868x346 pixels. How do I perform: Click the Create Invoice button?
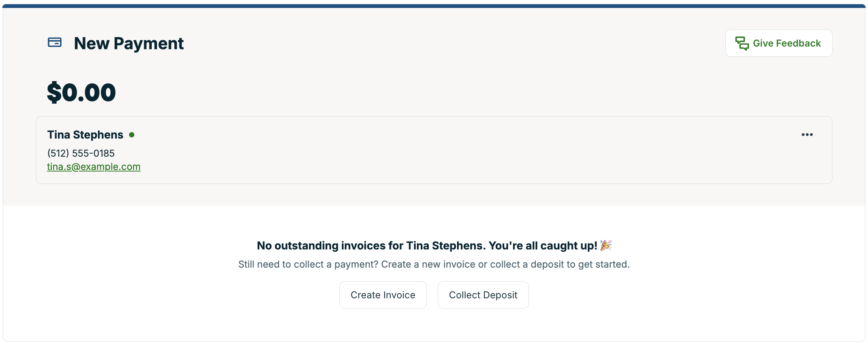tap(383, 295)
